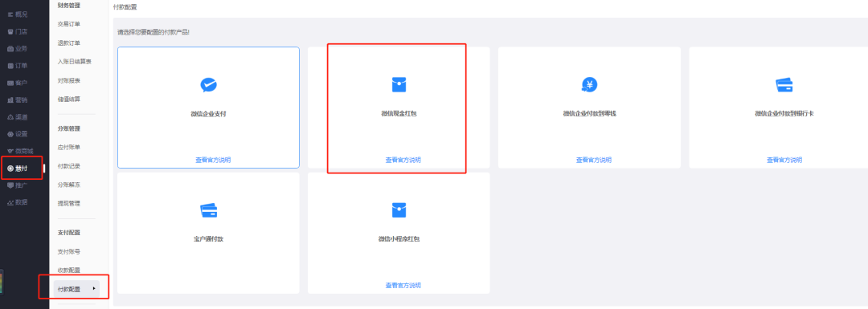
Task: Expand the arrow next to 付款配置
Action: coord(94,288)
